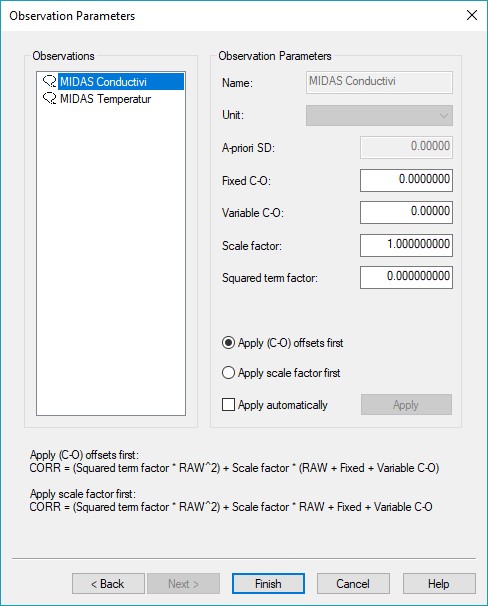Viewport: 488px width, 606px height.
Task: Focus the Fixed C-O value field
Action: click(x=406, y=180)
